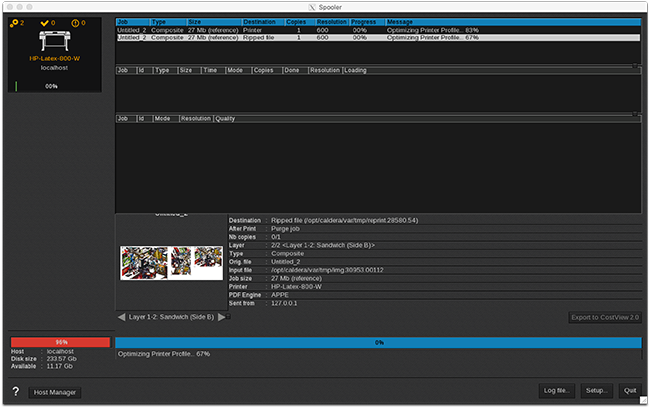This screenshot has height=408, width=650.
Task: Click the spooling jobs gears icon
Action: click(16, 20)
